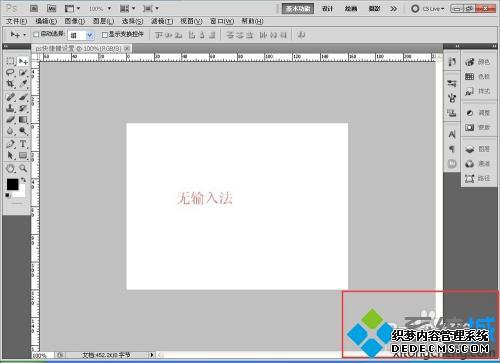The height and width of the screenshot is (363, 500).
Task: Select the Eraser tool
Action: coord(10,119)
